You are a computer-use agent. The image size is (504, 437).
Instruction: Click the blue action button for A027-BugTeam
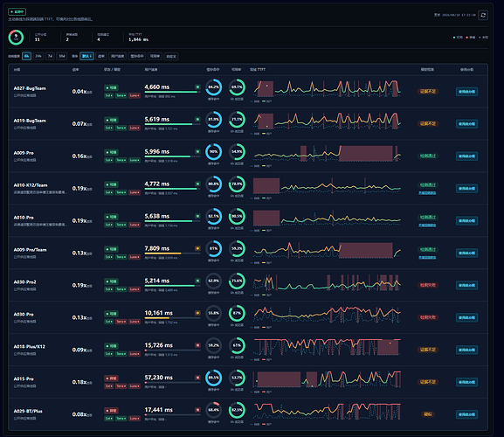pyautogui.click(x=466, y=92)
